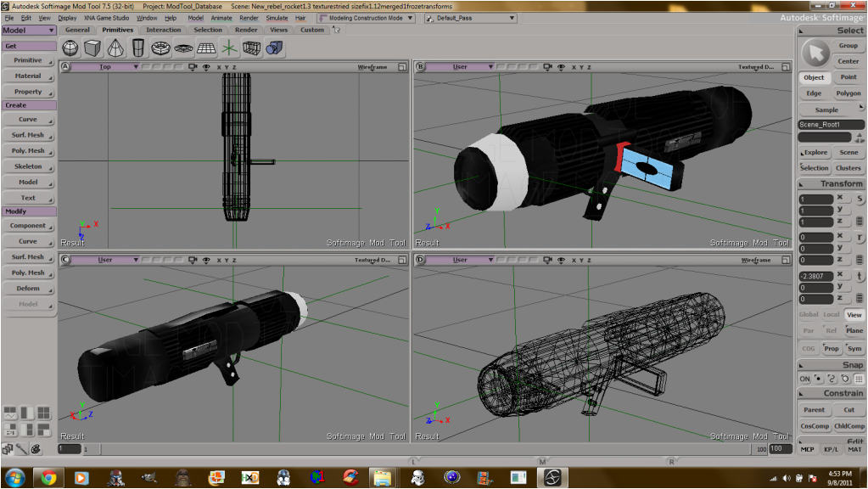The width and height of the screenshot is (868, 489).
Task: Toggle eye visibility in viewport A
Action: click(206, 67)
